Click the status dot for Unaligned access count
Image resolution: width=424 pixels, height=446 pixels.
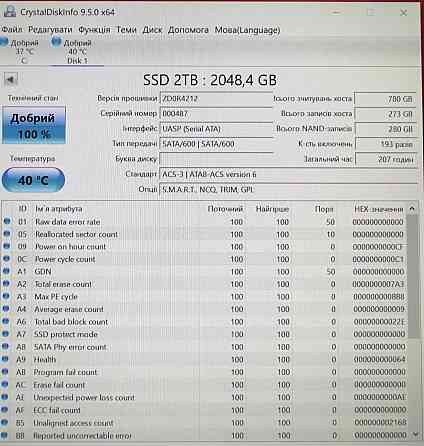[4, 422]
